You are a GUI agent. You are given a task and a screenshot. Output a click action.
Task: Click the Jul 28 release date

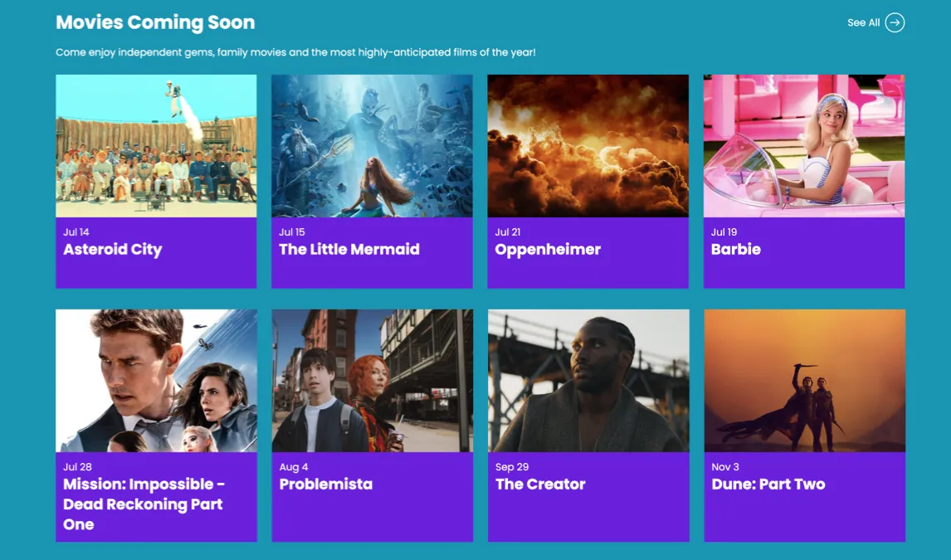(x=77, y=467)
